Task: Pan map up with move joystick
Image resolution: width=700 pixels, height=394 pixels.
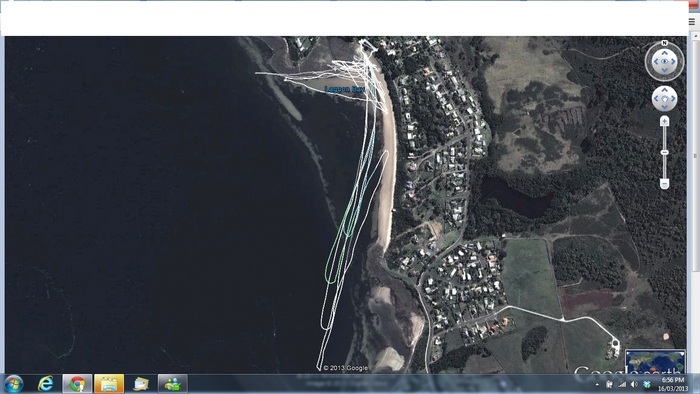Action: (x=664, y=90)
